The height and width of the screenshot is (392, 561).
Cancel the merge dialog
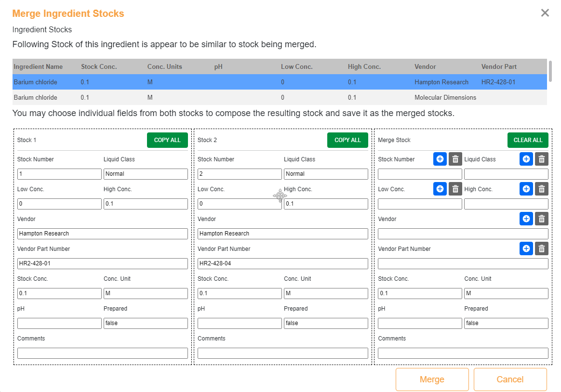click(x=510, y=379)
